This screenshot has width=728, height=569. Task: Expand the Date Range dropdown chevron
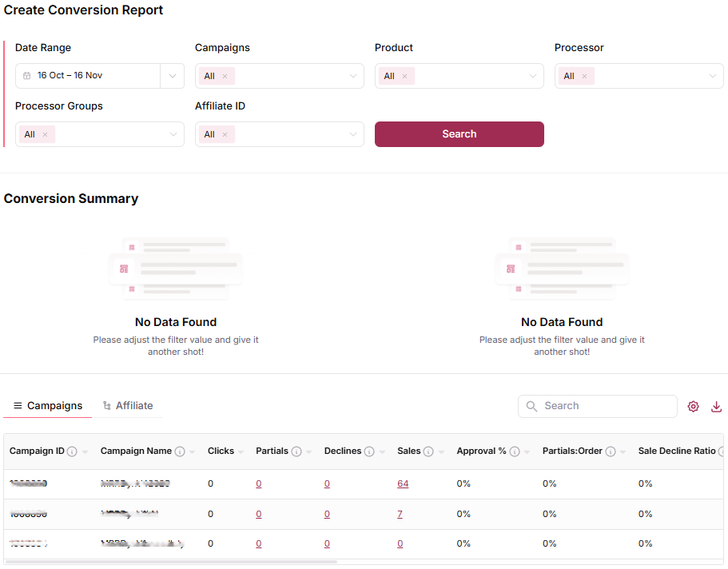(173, 76)
